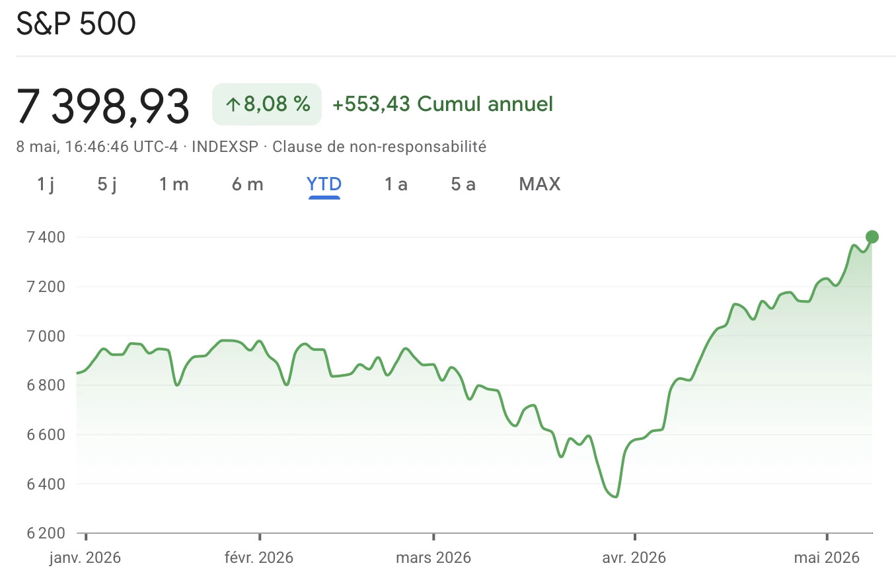Switch to the 1 m range tab

point(174,184)
